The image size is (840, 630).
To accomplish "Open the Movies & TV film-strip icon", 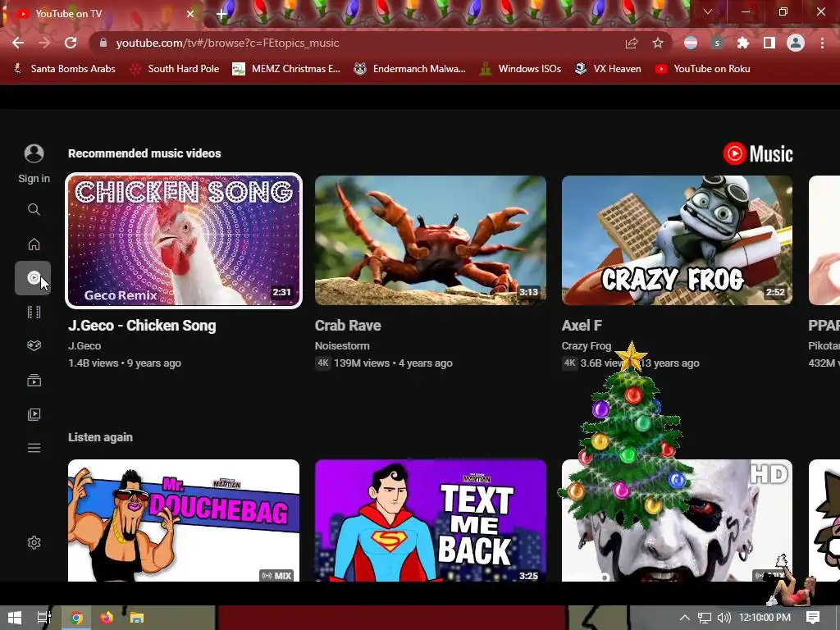I will (x=34, y=312).
